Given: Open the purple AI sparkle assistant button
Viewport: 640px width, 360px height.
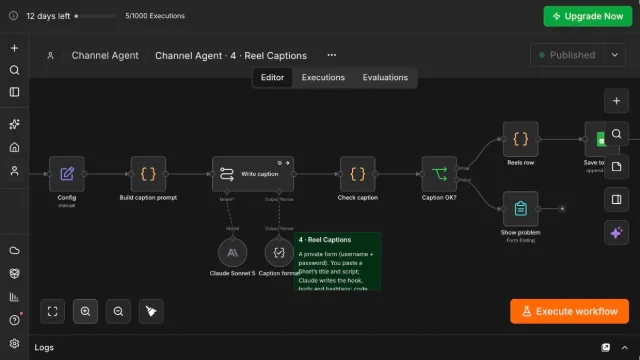Looking at the screenshot, I should point(616,233).
